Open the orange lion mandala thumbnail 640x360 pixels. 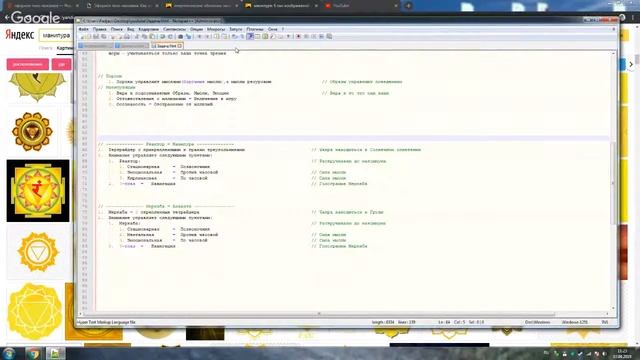[x=32, y=132]
